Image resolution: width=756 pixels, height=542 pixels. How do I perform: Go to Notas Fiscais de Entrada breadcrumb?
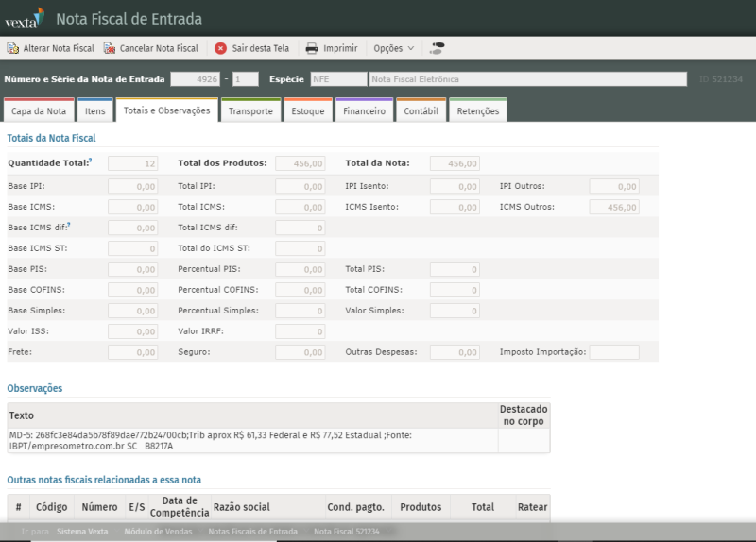click(x=252, y=532)
